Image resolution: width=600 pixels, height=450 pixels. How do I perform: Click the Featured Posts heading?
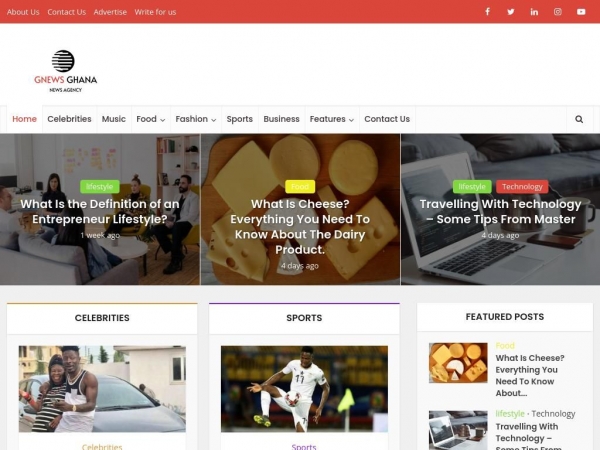coord(505,317)
